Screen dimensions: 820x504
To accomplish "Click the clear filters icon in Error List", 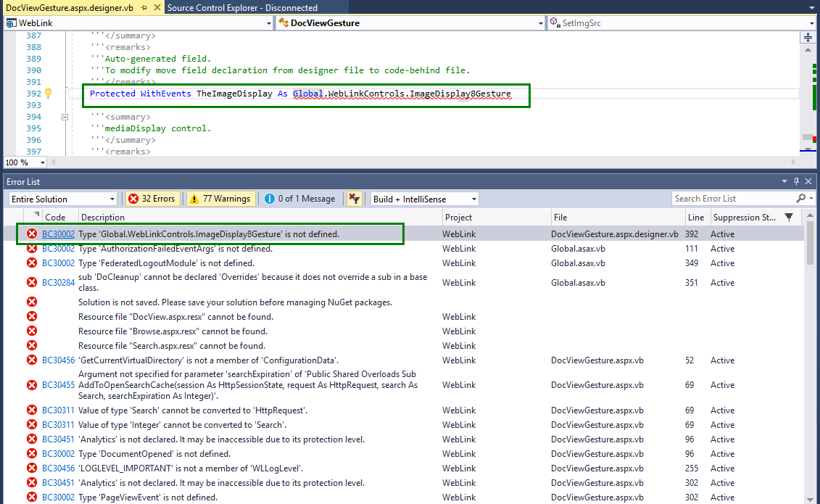I will point(354,199).
